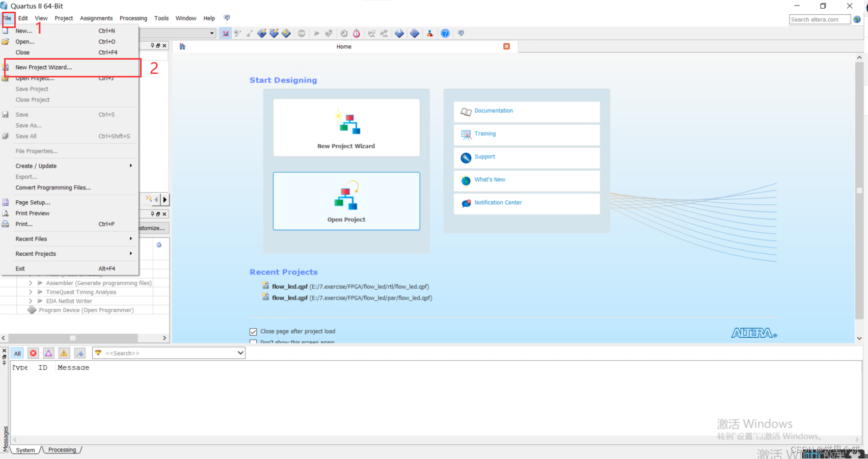Open the project selection dropdown in toolbar
Image resolution: width=868 pixels, height=459 pixels.
coord(212,33)
